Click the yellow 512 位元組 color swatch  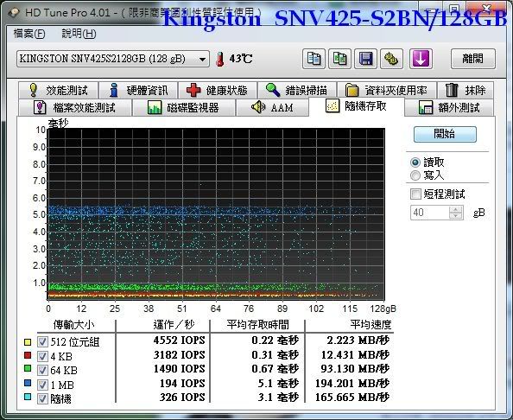click(x=28, y=341)
